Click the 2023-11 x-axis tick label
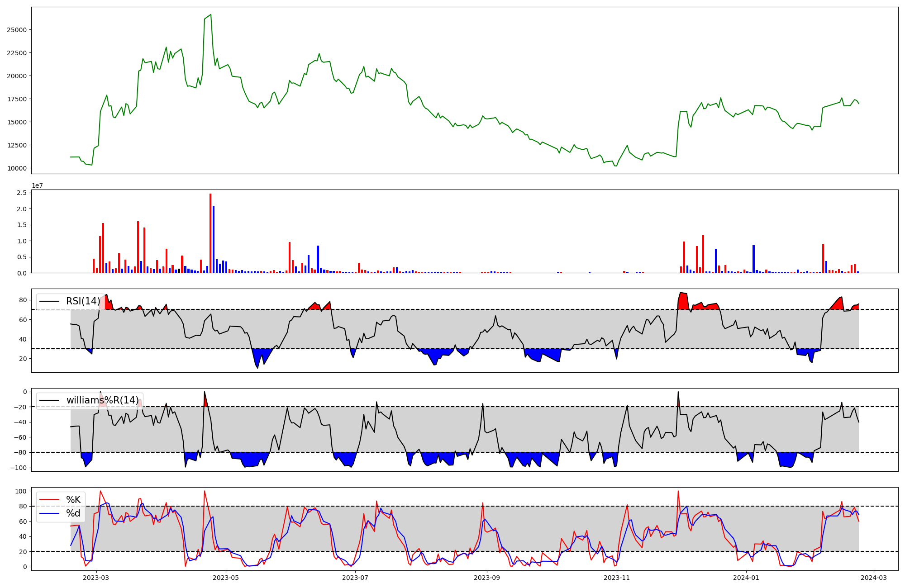This screenshot has width=905, height=588. [617, 578]
